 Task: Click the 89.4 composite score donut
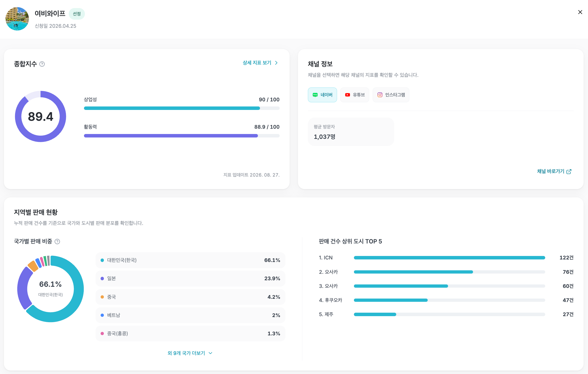(x=40, y=116)
